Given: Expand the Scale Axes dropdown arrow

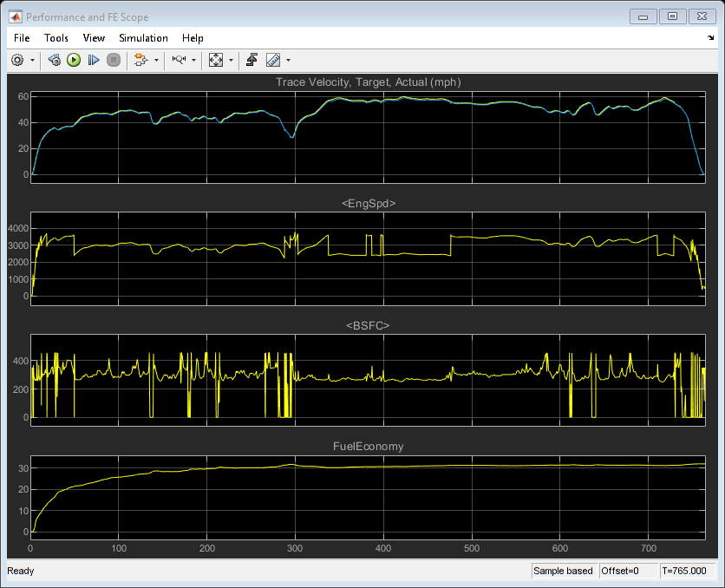Looking at the screenshot, I should pos(232,60).
